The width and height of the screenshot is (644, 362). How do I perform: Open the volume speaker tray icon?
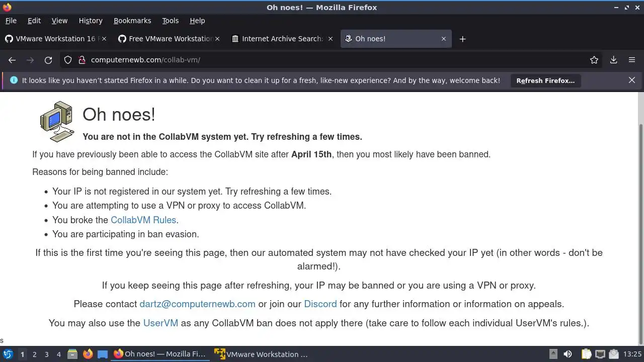tap(568, 354)
